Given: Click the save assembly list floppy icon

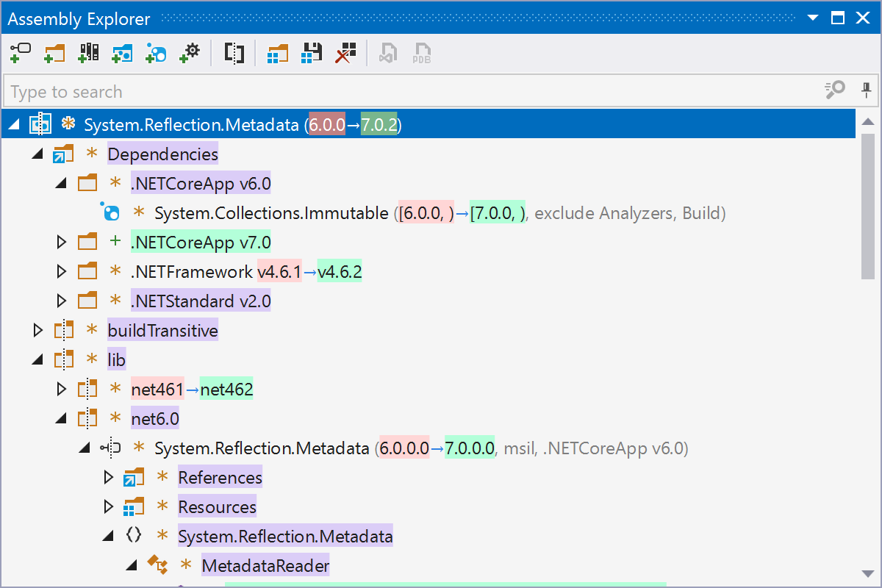Looking at the screenshot, I should coord(312,53).
